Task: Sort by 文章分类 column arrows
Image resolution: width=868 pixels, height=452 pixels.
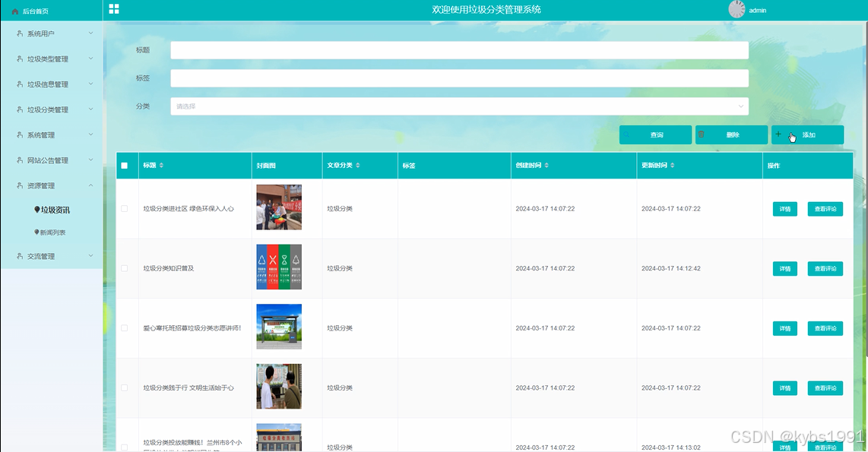Action: [357, 166]
